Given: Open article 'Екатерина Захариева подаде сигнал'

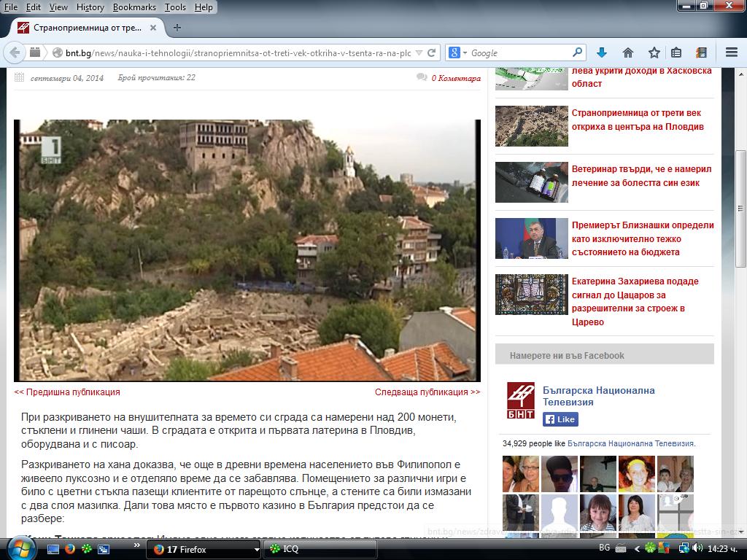Looking at the screenshot, I should (635, 301).
